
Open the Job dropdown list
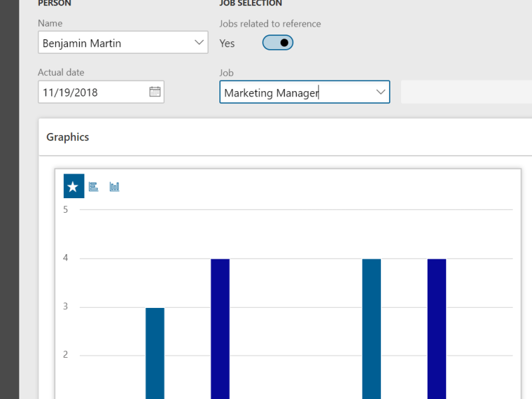click(x=380, y=92)
